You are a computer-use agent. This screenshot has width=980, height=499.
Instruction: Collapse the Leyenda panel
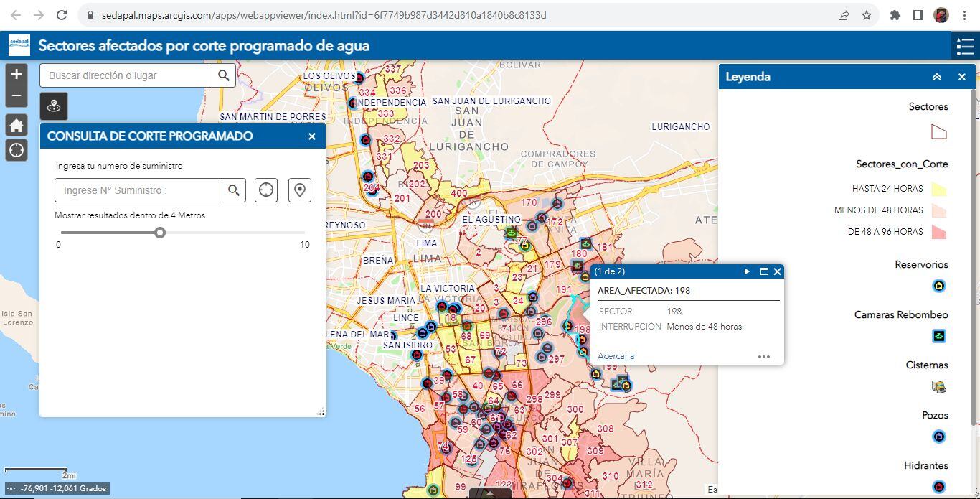(x=937, y=77)
